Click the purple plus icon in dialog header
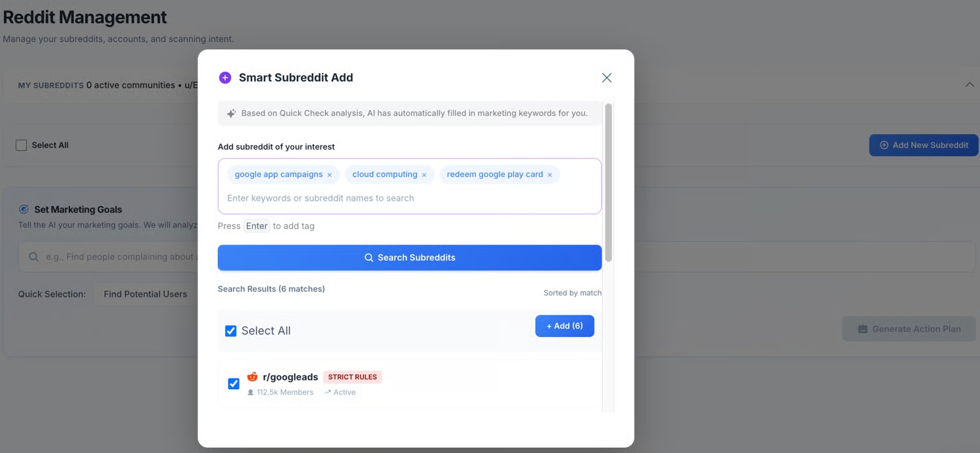The image size is (980, 453). 225,78
